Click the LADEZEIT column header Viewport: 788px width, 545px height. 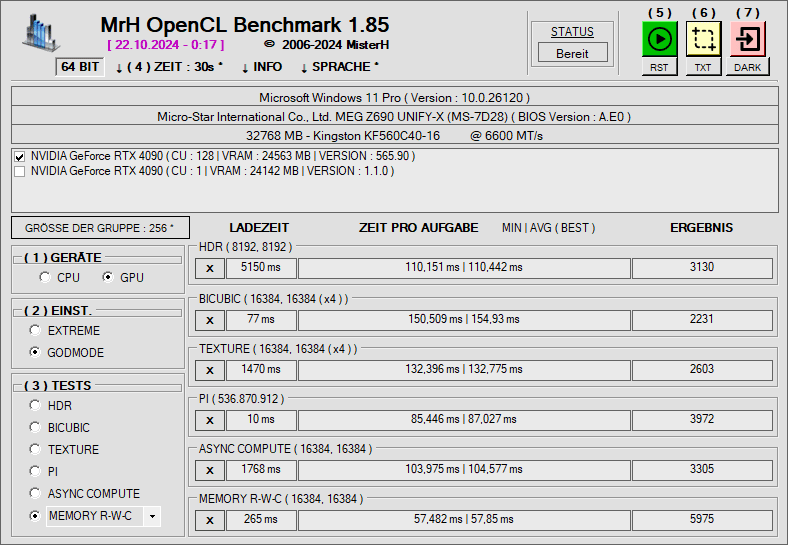point(259,228)
